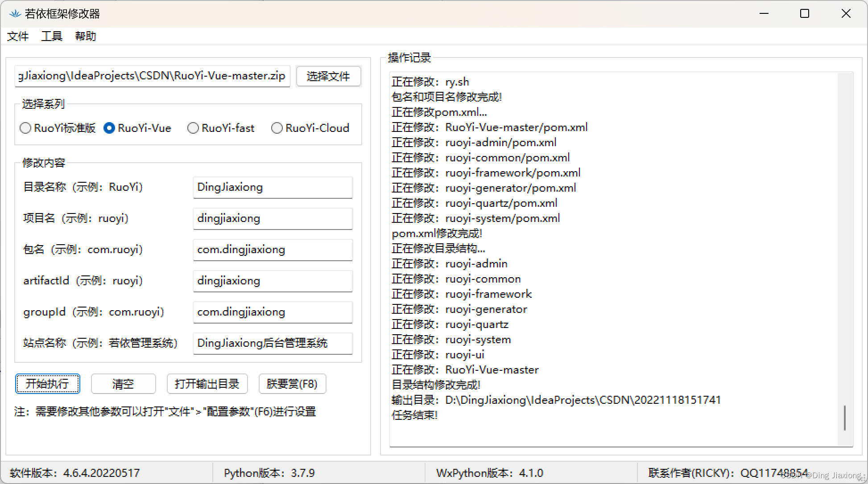The height and width of the screenshot is (484, 868).
Task: Click the app logo icon in title bar
Action: coord(15,14)
